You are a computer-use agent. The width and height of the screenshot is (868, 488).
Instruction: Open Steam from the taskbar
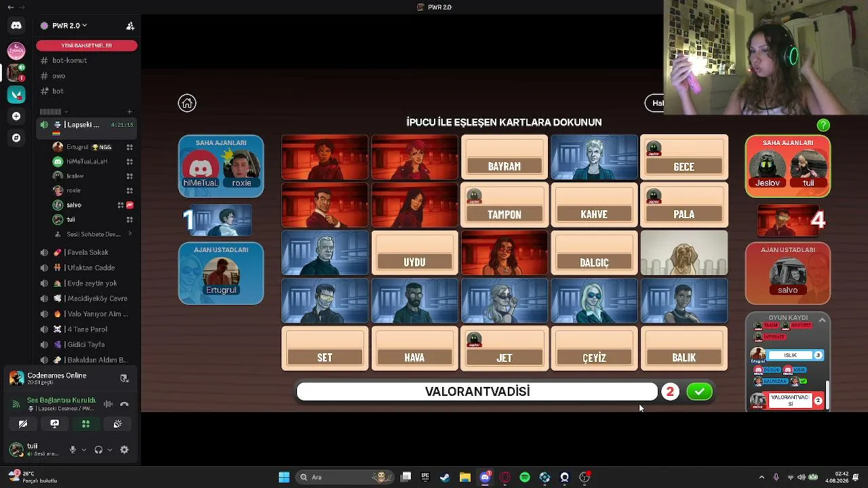(x=445, y=477)
